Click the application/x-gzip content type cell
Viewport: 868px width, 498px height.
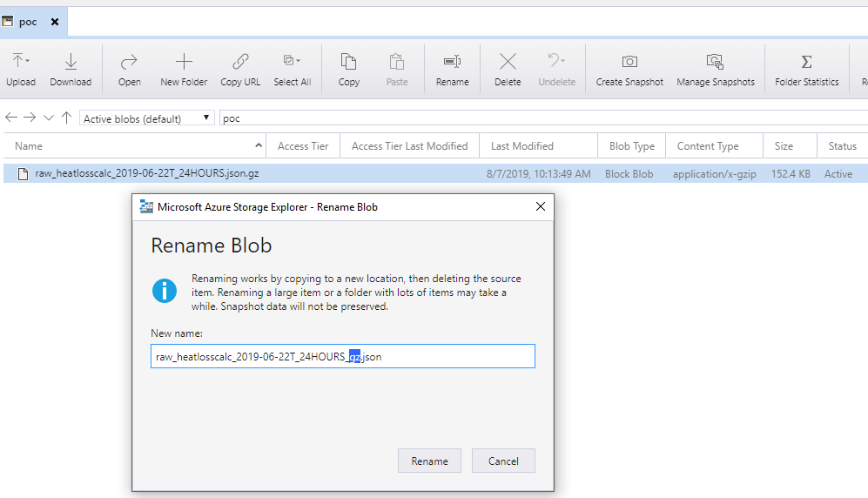click(x=714, y=174)
